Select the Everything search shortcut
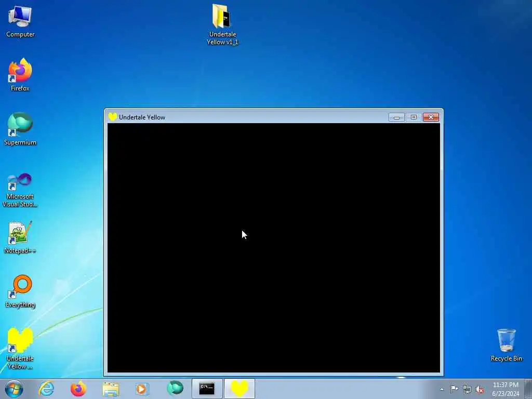532x399 pixels. [20, 291]
